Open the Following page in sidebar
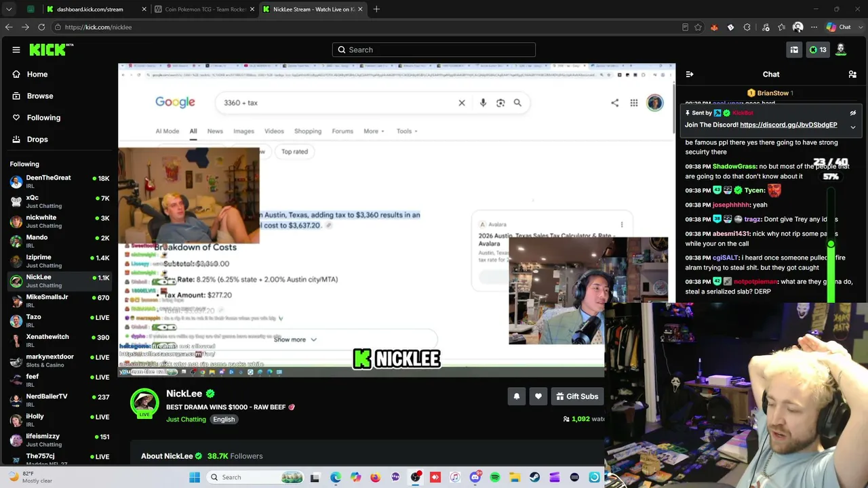The image size is (868, 488). coord(43,118)
